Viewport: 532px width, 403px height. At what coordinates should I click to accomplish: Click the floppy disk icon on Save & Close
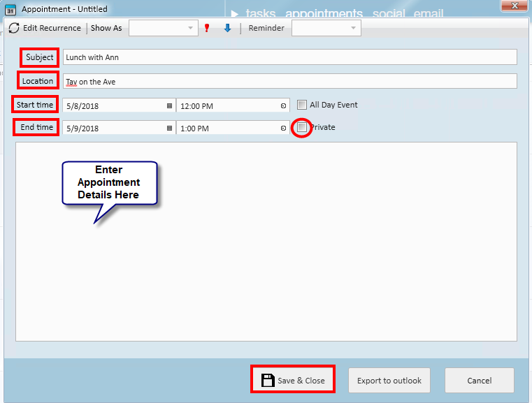click(x=268, y=380)
